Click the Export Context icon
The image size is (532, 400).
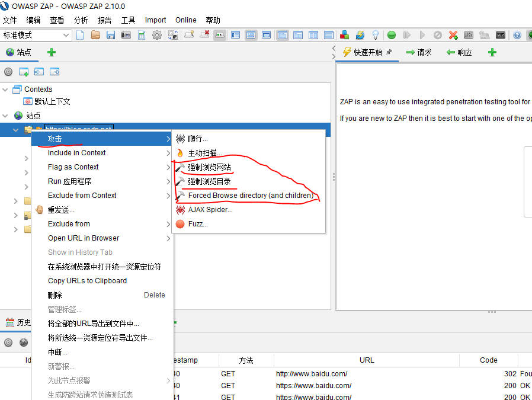(x=55, y=72)
